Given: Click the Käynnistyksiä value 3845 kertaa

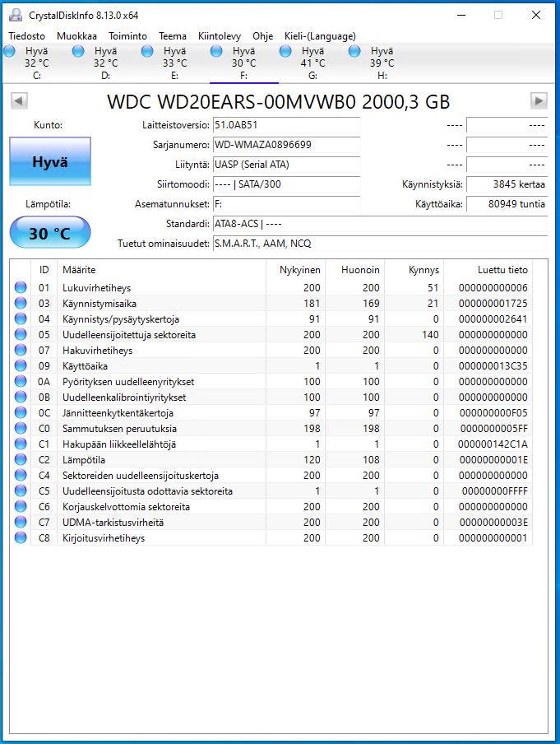Looking at the screenshot, I should point(507,184).
